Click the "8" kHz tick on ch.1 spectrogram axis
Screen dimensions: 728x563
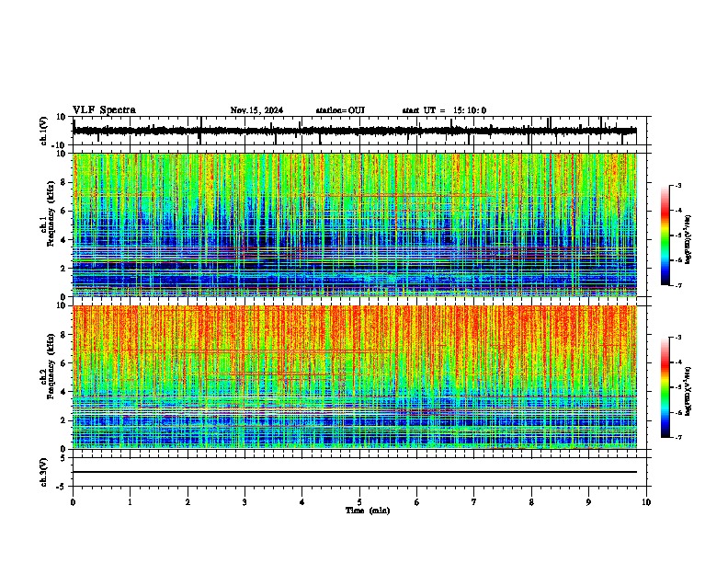[x=63, y=182]
